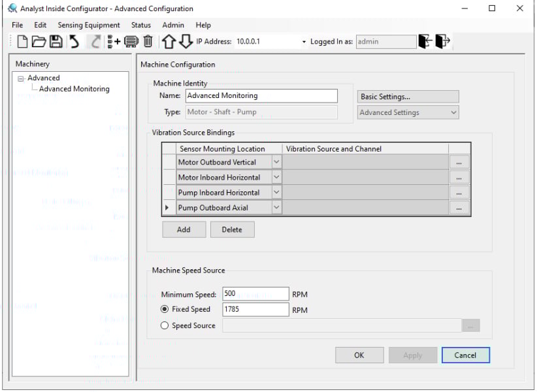This screenshot has height=392, width=537.
Task: Open Motor Outboard Vertical location dropdown
Action: [276, 162]
